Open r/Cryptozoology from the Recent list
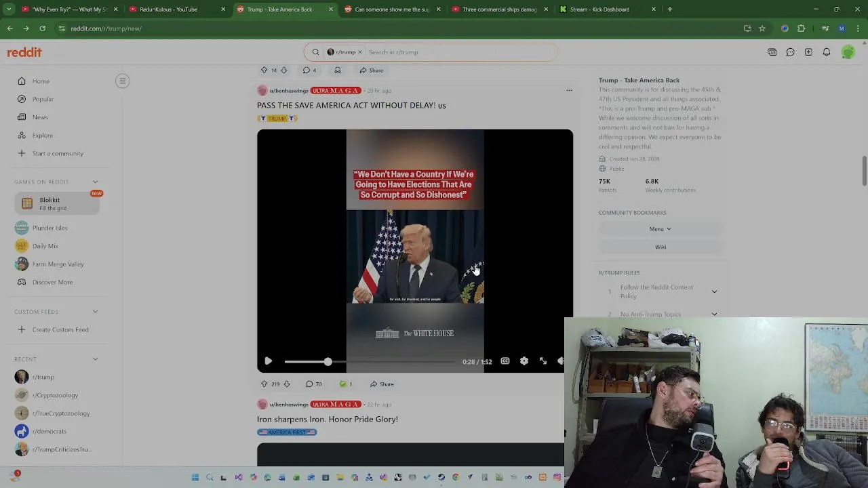Image resolution: width=868 pixels, height=488 pixels. pos(55,395)
